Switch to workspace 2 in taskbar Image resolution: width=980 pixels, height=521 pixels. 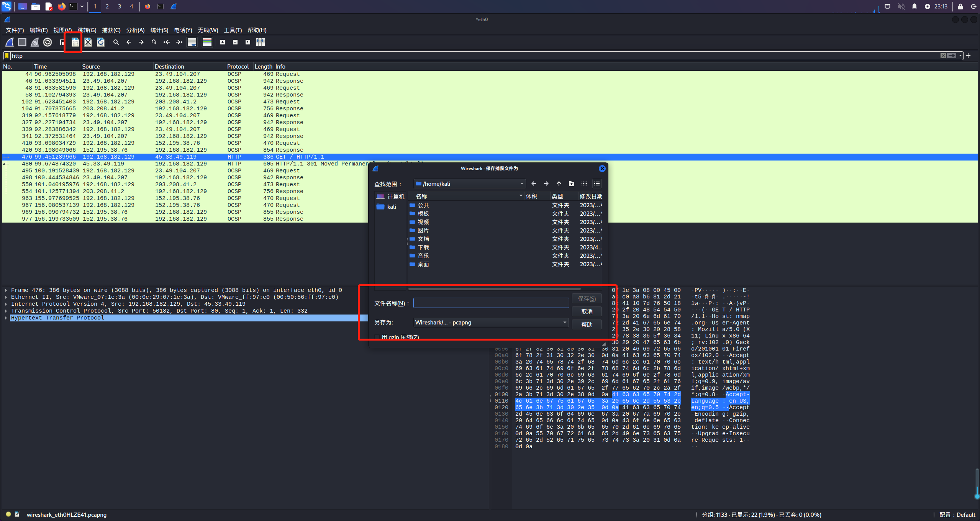click(107, 7)
